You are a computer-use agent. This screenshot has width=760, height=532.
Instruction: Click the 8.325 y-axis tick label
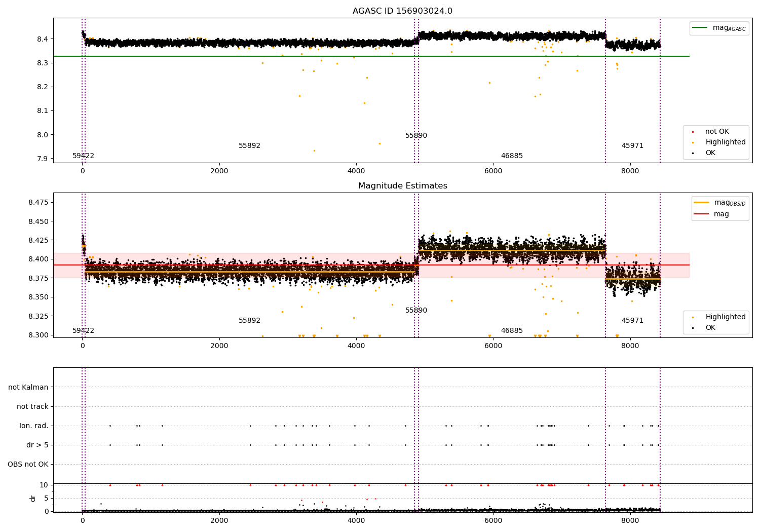coord(39,316)
